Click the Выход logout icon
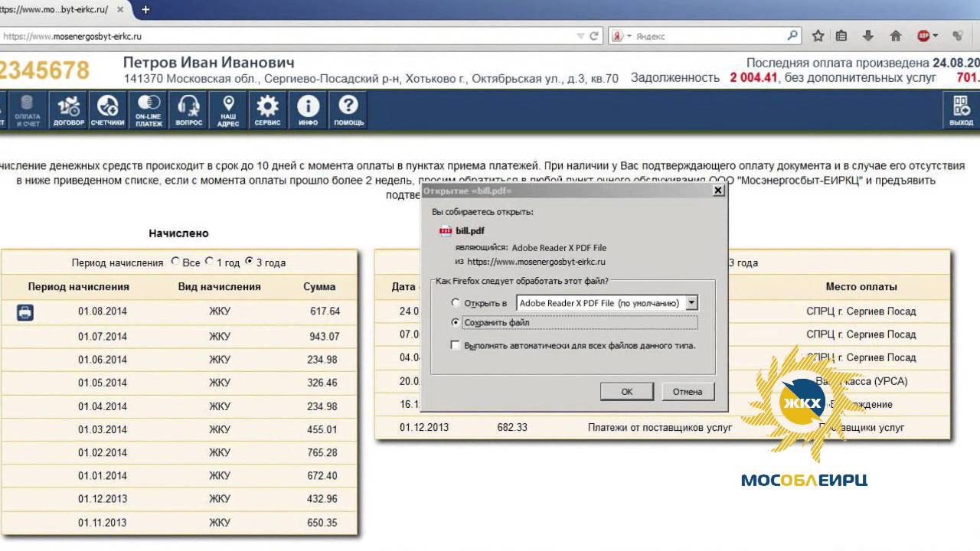 click(x=961, y=110)
